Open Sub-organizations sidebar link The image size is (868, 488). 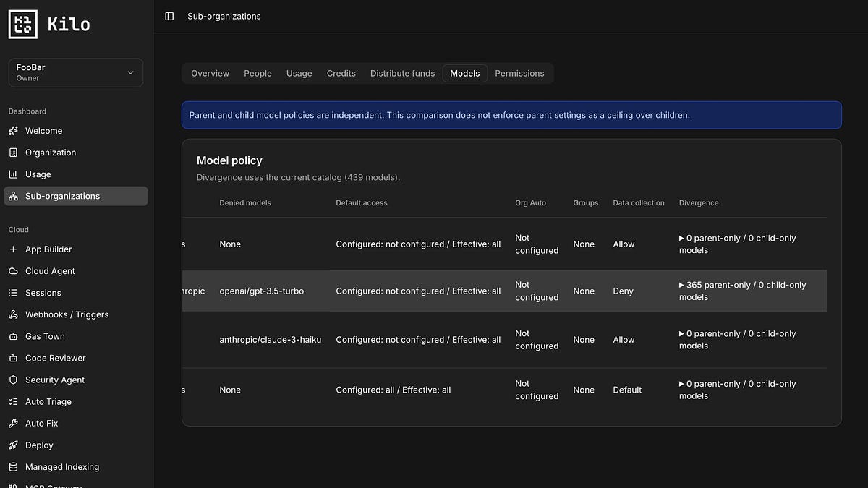[76, 196]
